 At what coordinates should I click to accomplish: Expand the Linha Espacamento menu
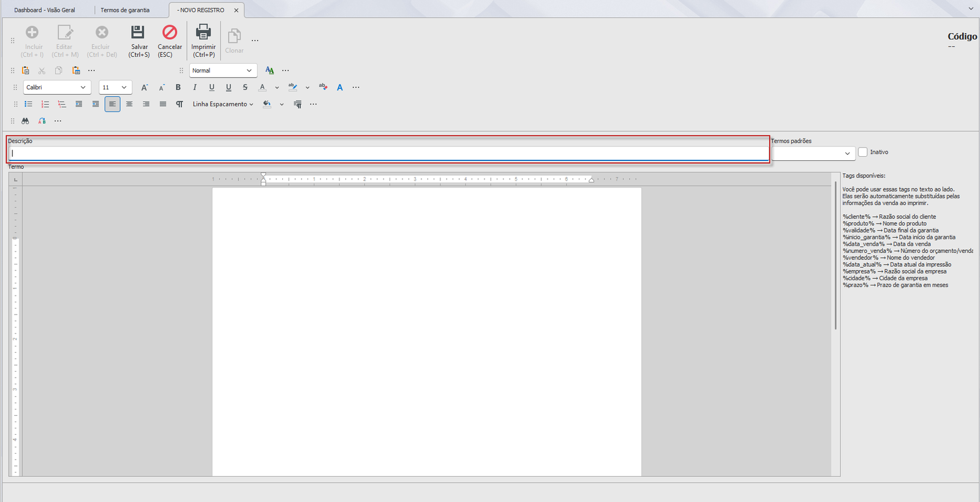(x=223, y=104)
